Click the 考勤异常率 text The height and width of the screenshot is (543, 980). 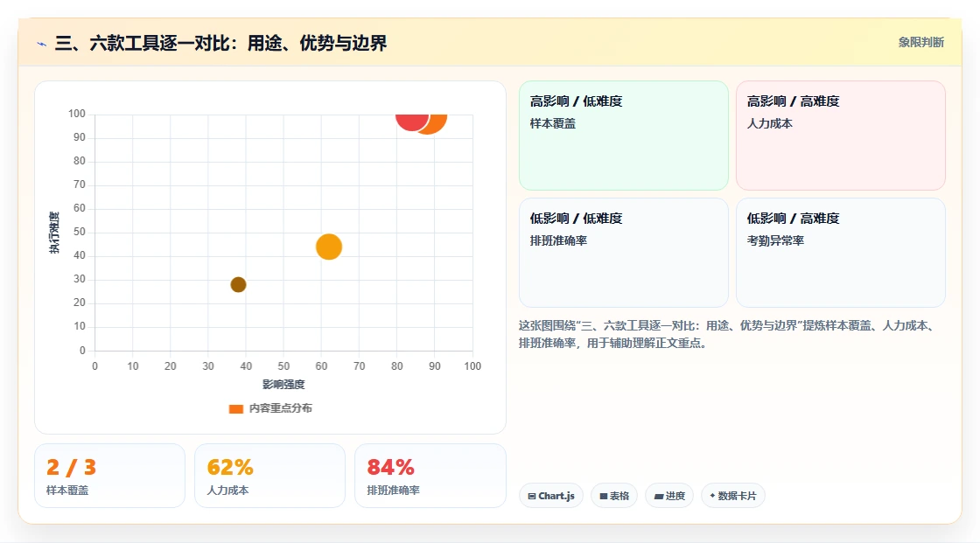pyautogui.click(x=775, y=240)
